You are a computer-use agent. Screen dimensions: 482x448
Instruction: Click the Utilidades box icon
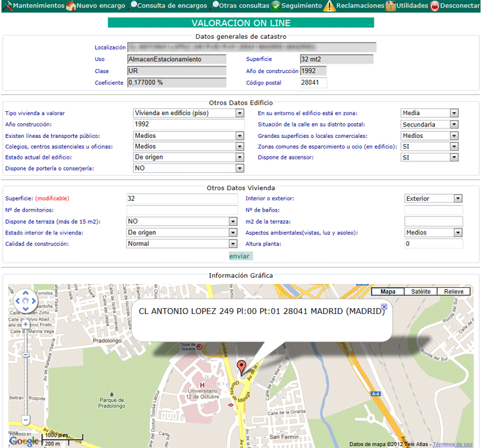tap(391, 6)
